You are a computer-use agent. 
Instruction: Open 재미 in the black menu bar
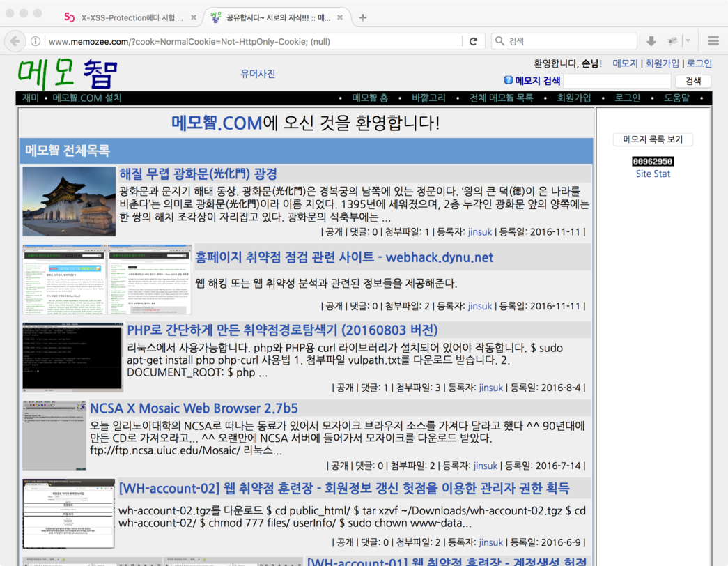(x=30, y=98)
